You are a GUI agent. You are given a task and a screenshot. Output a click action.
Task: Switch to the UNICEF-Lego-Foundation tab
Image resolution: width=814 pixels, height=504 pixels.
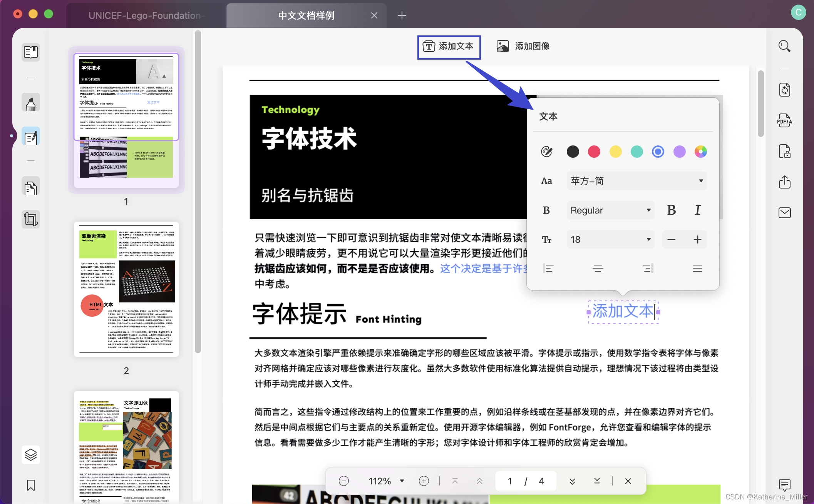(146, 15)
